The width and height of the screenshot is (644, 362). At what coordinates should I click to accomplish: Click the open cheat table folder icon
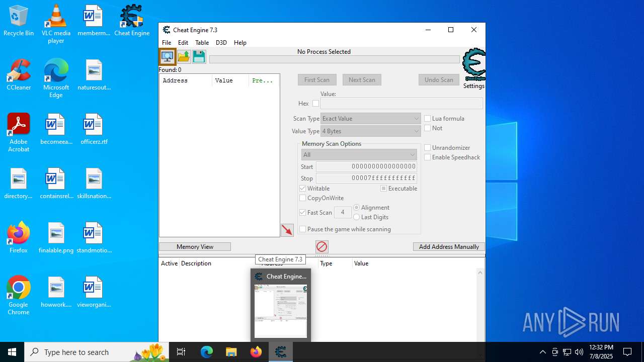(184, 56)
